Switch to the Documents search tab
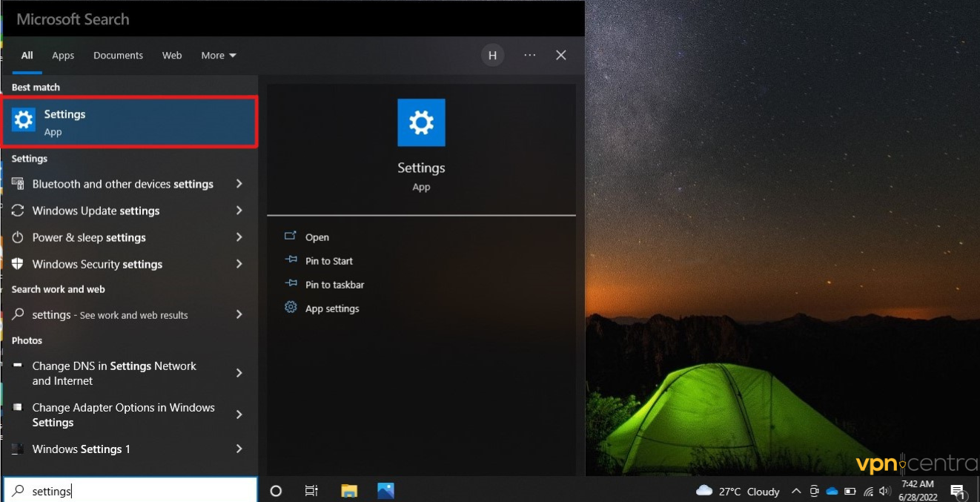The width and height of the screenshot is (980, 502). click(118, 55)
